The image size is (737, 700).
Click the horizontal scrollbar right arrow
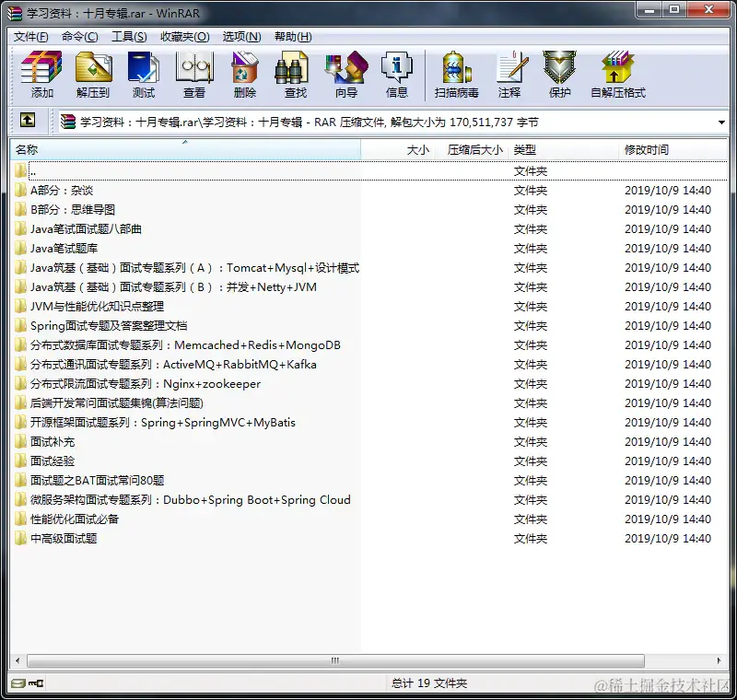tap(719, 660)
